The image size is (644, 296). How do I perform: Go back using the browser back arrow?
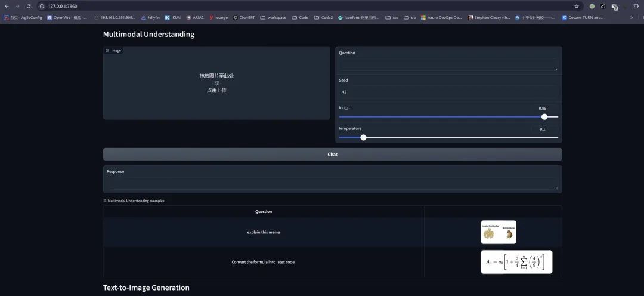(x=7, y=6)
